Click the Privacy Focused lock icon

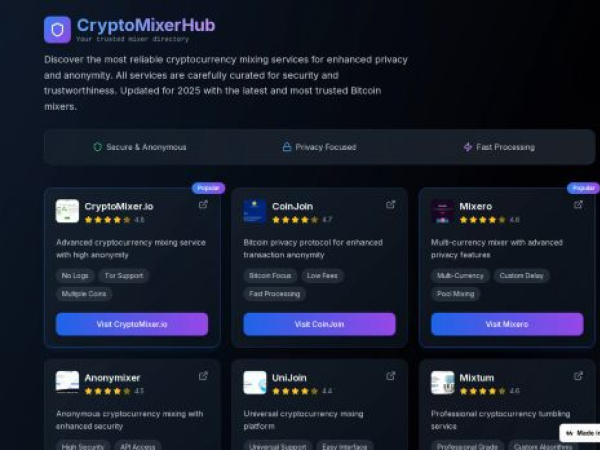287,147
